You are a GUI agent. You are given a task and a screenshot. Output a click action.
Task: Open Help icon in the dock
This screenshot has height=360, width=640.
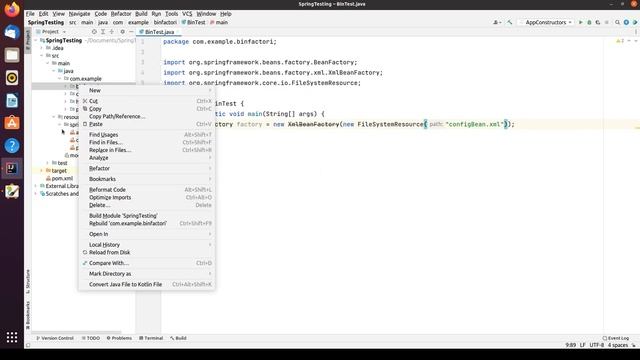click(x=12, y=146)
